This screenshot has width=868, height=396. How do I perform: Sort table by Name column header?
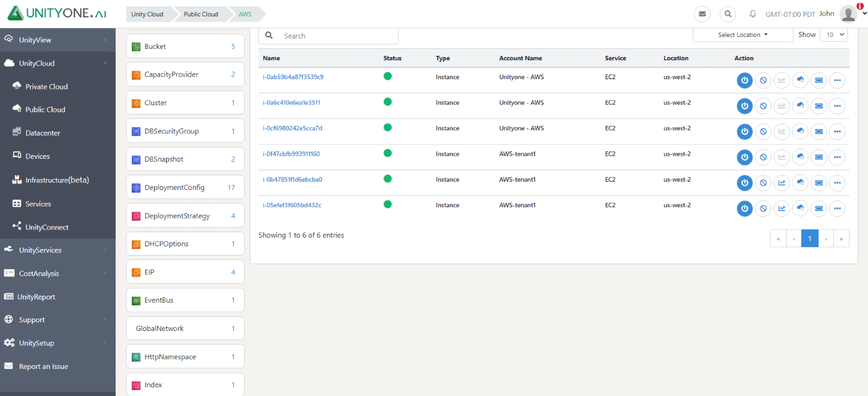point(271,58)
